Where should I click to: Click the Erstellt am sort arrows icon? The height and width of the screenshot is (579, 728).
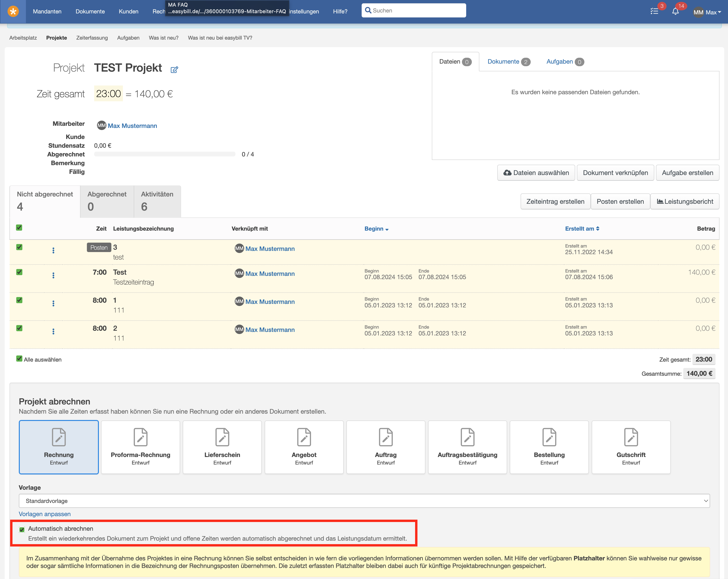point(598,229)
